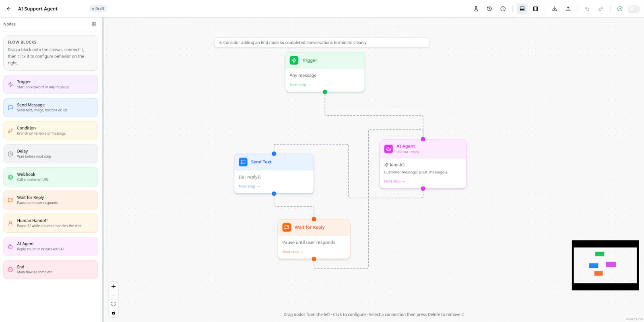This screenshot has height=322, width=644.
Task: Click the End checkmark icon
Action: click(x=10, y=269)
